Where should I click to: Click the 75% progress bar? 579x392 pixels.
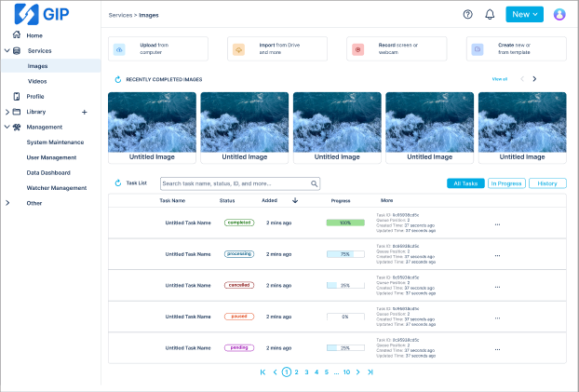345,254
